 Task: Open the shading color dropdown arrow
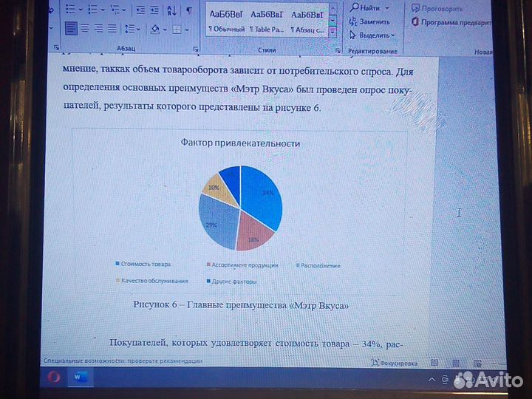coord(165,30)
